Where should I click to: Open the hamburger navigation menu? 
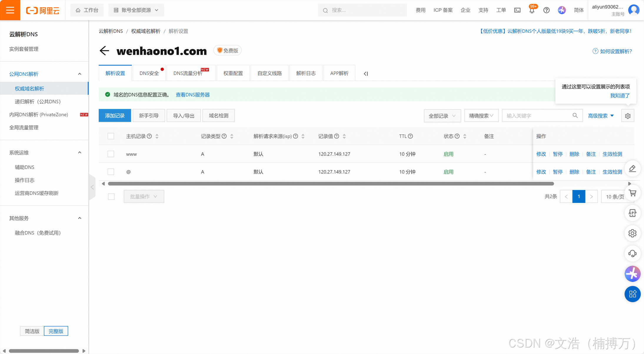click(x=10, y=10)
